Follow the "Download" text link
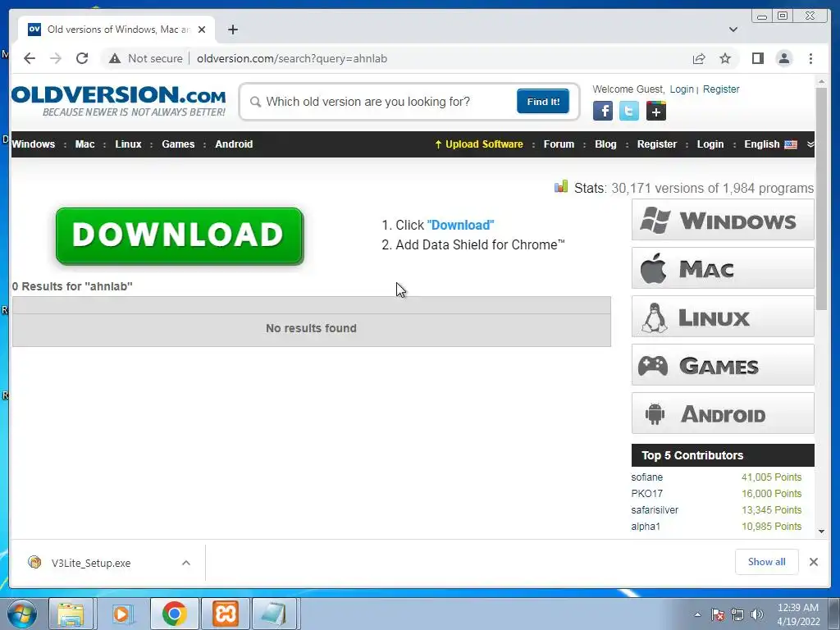 (460, 225)
